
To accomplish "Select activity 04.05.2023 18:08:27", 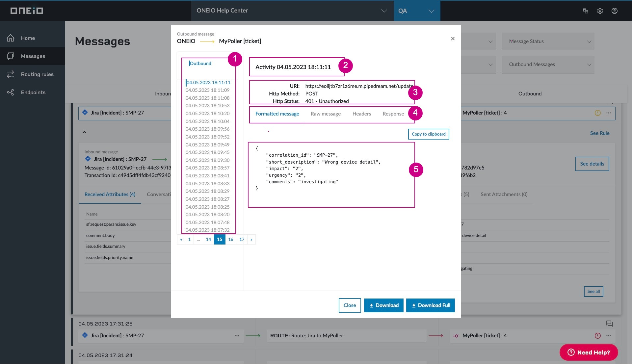I will (x=207, y=199).
